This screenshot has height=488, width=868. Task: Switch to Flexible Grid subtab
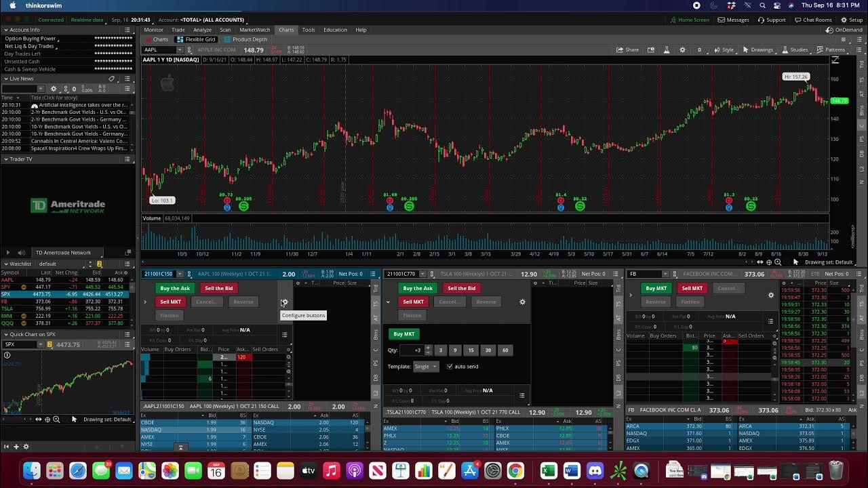point(197,39)
